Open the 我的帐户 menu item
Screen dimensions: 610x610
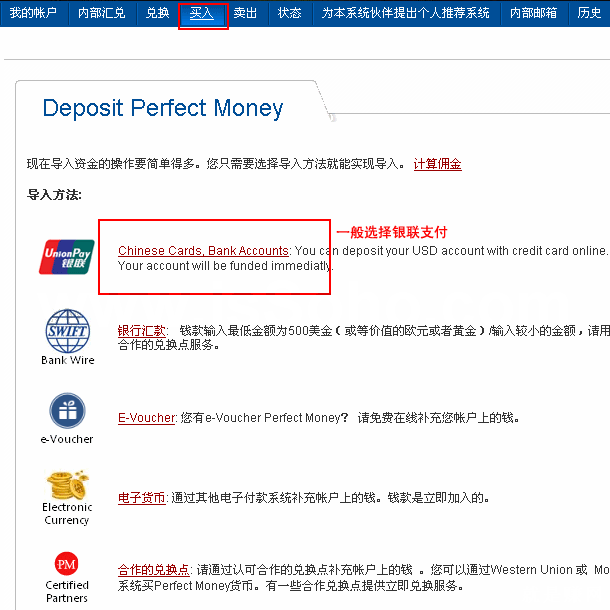coord(33,13)
